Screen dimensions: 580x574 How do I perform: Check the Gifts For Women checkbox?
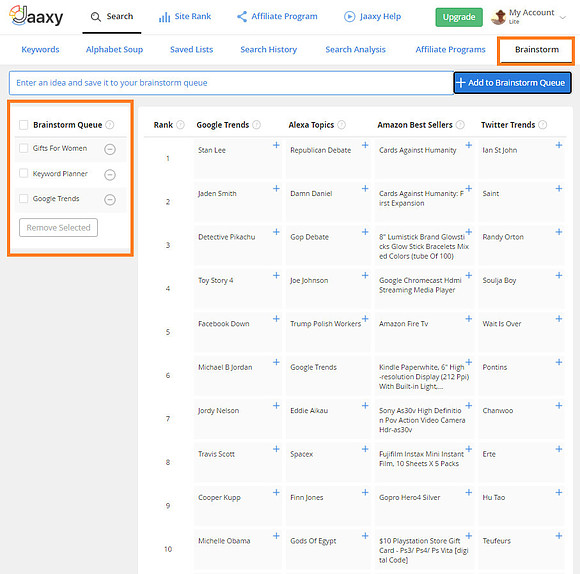tap(23, 148)
